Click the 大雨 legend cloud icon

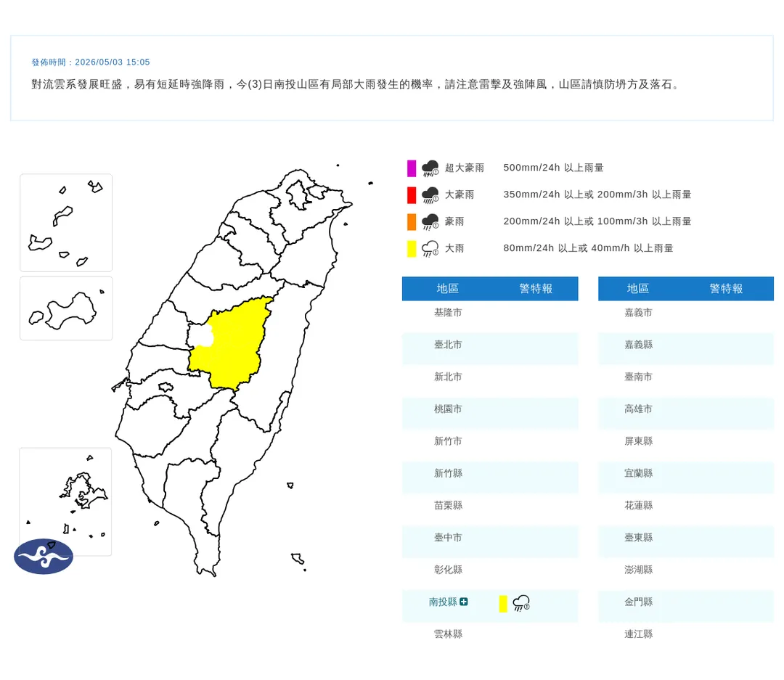(430, 248)
